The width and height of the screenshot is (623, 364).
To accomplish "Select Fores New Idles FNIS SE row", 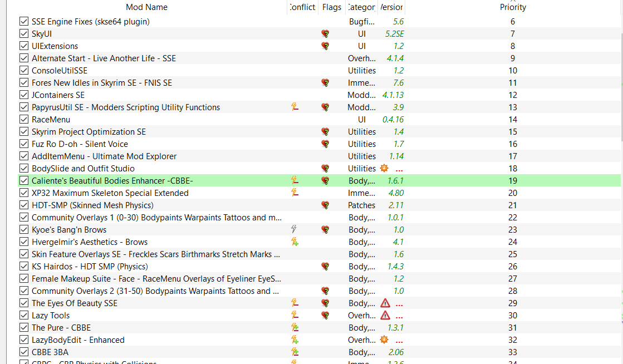I will tap(319, 83).
